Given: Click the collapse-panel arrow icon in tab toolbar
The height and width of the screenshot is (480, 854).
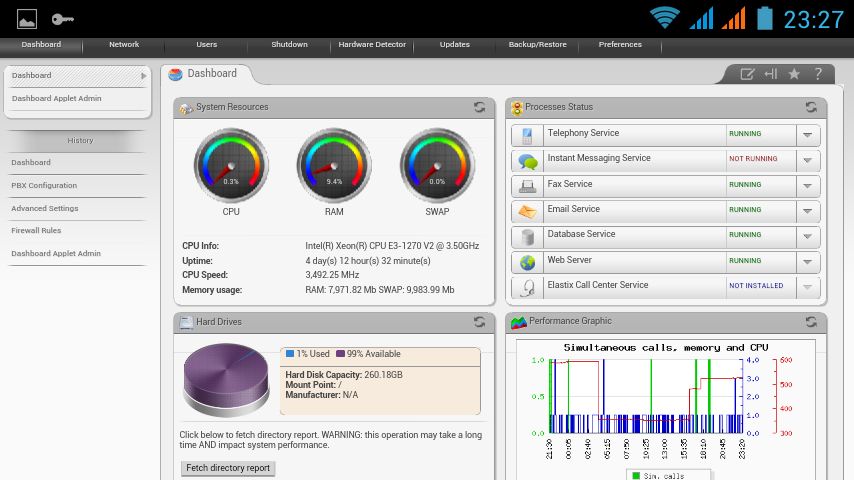Looking at the screenshot, I should [771, 74].
